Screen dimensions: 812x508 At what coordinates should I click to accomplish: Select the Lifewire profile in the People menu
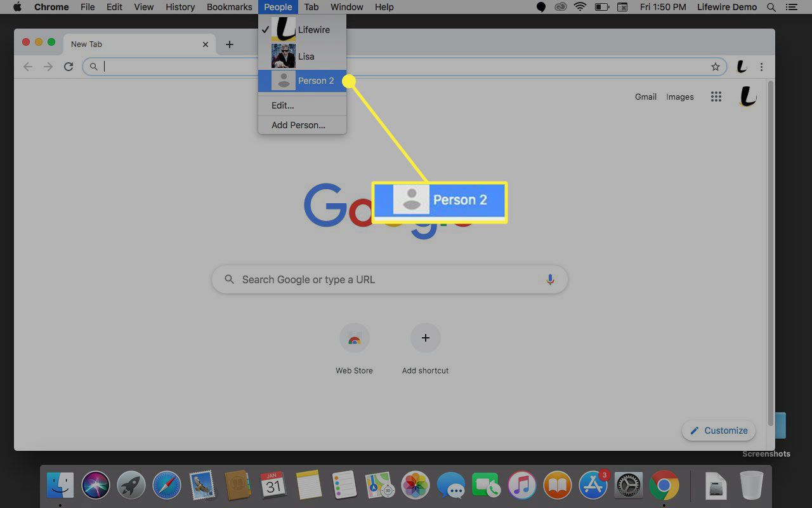pos(302,30)
